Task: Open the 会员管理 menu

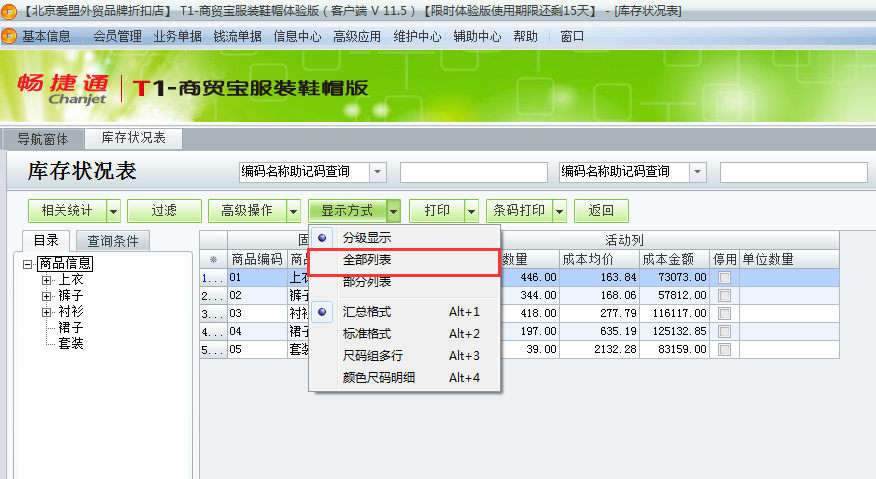Action: pyautogui.click(x=117, y=37)
